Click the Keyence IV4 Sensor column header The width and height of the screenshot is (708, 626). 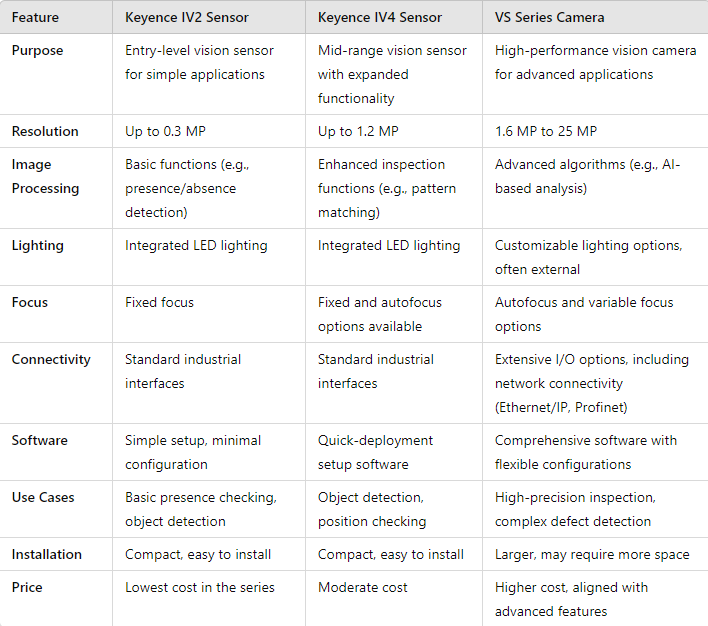pos(379,17)
